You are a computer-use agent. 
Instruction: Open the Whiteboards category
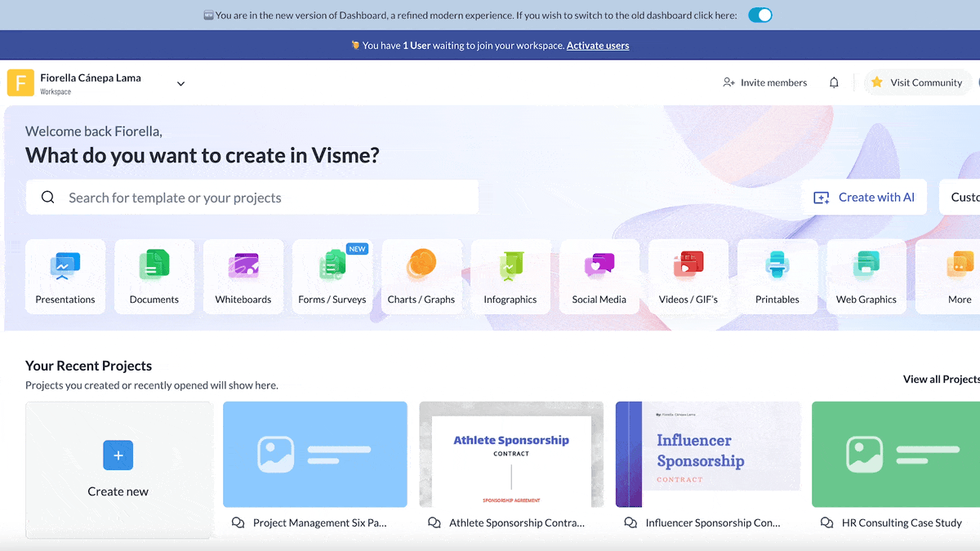(243, 277)
